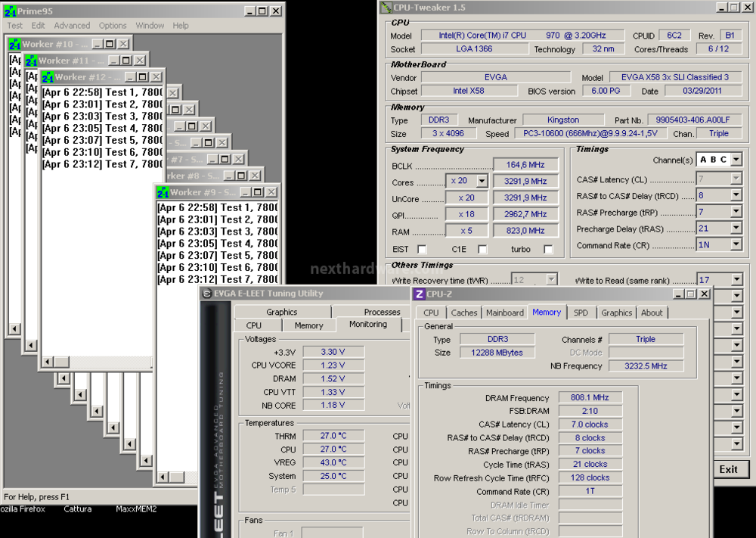The image size is (756, 538).
Task: Click the VREG 43.0 °C temperature value
Action: (x=333, y=462)
